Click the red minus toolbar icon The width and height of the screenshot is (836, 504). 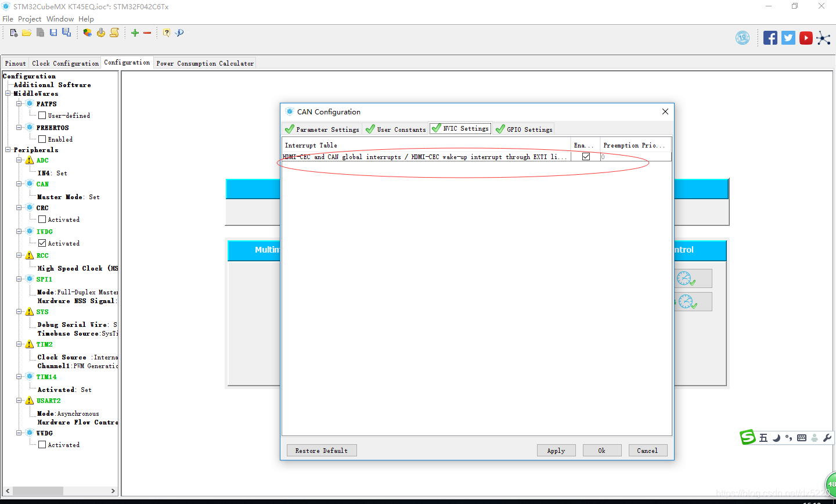click(147, 33)
